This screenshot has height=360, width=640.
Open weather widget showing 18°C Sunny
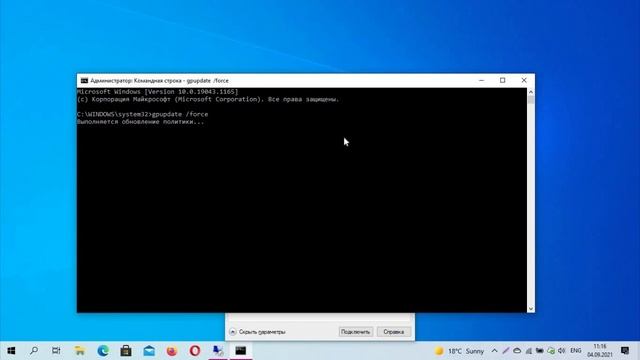tap(459, 351)
